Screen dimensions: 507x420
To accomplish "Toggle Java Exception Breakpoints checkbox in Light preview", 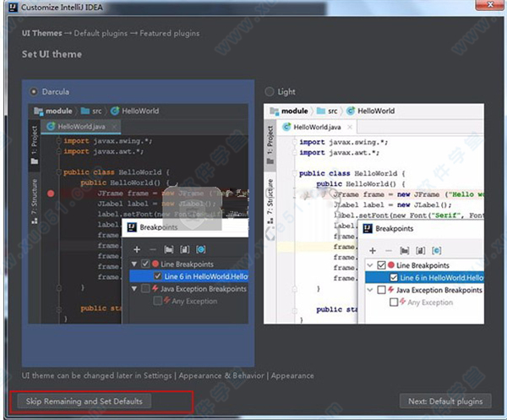I will coord(381,290).
